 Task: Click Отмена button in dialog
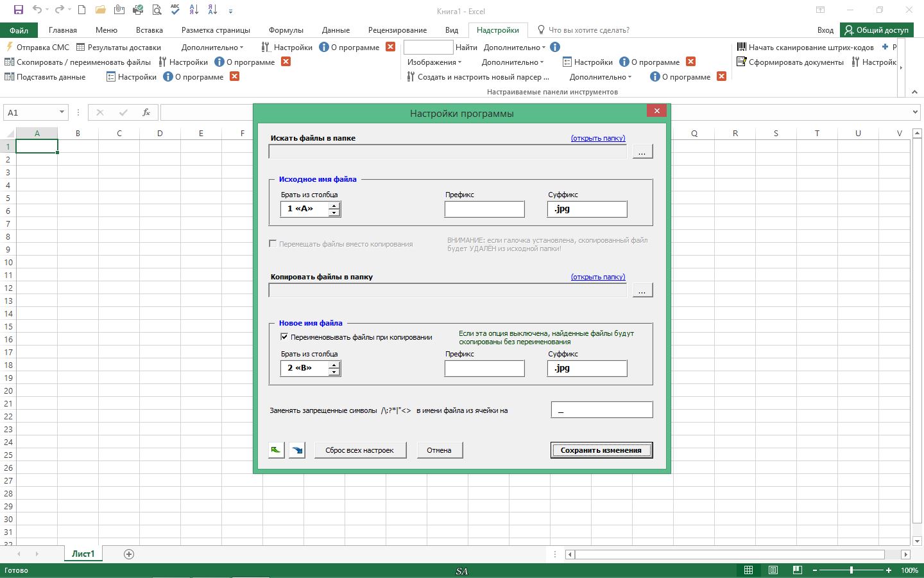(440, 450)
